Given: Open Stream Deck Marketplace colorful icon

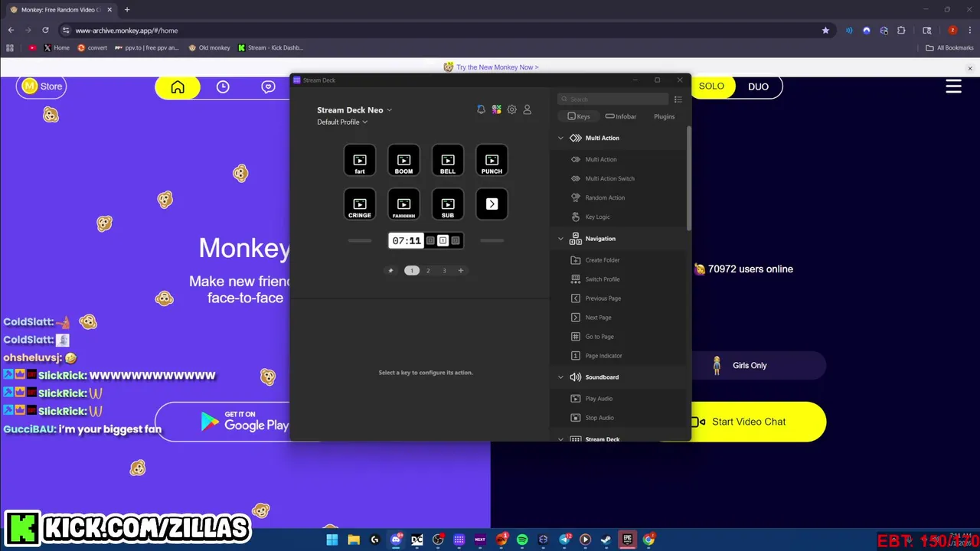Looking at the screenshot, I should (497, 110).
